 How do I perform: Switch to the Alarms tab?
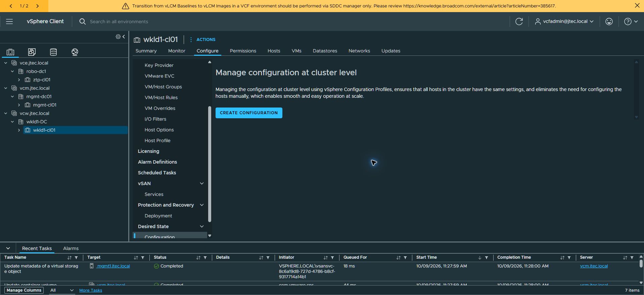pos(71,248)
